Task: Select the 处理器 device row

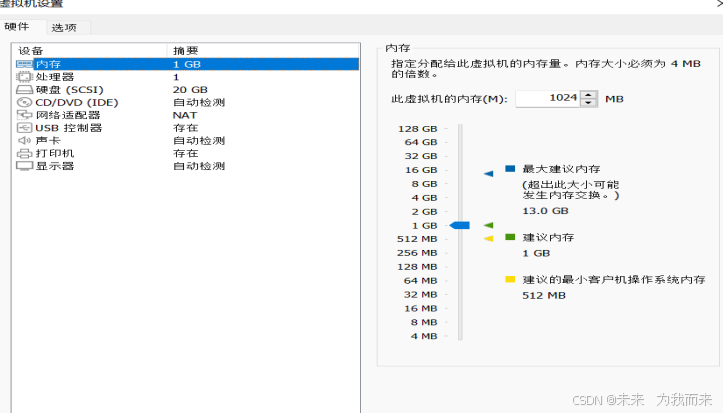Action: [x=187, y=77]
